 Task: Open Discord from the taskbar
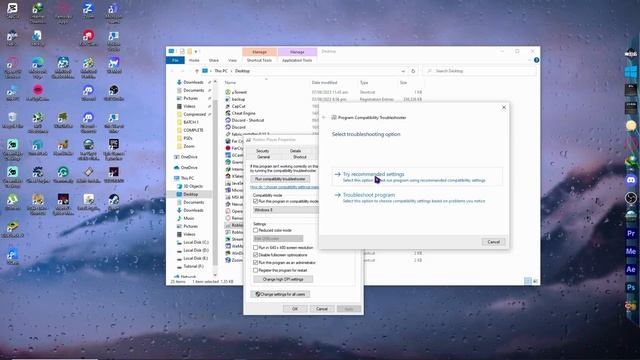631,180
